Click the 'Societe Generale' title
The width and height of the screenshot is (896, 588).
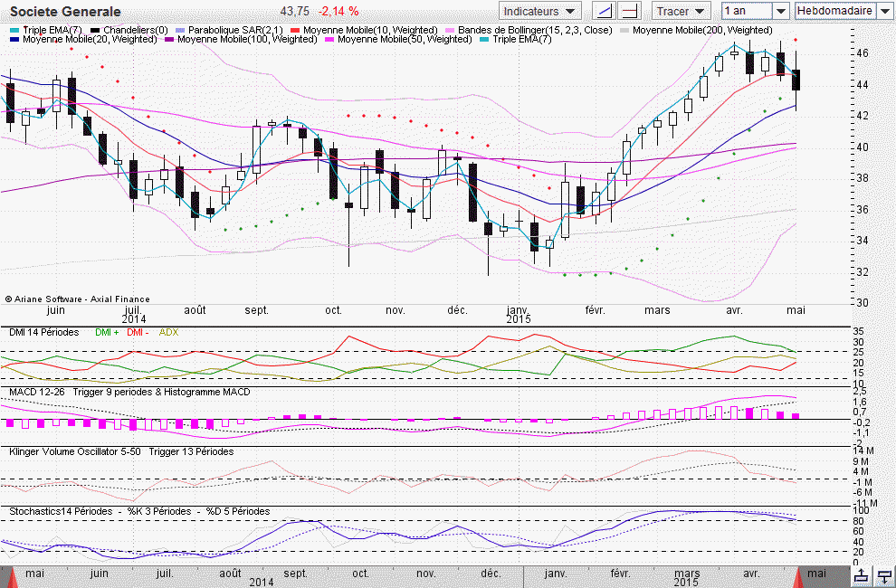click(66, 12)
